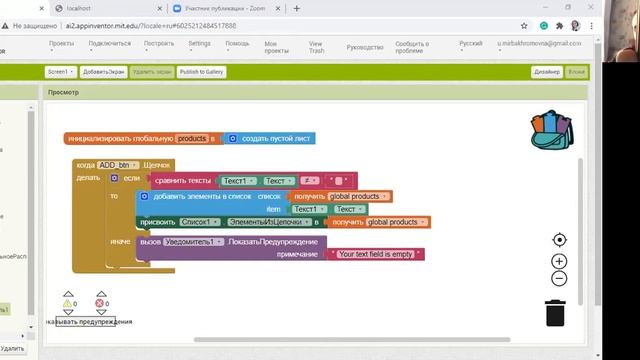Click gear mutator on add items block
Screen dimensions: 640x360
coord(144,196)
